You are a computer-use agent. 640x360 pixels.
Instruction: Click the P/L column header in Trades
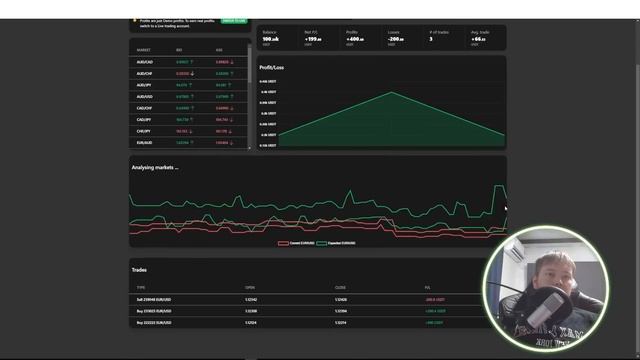(x=427, y=288)
